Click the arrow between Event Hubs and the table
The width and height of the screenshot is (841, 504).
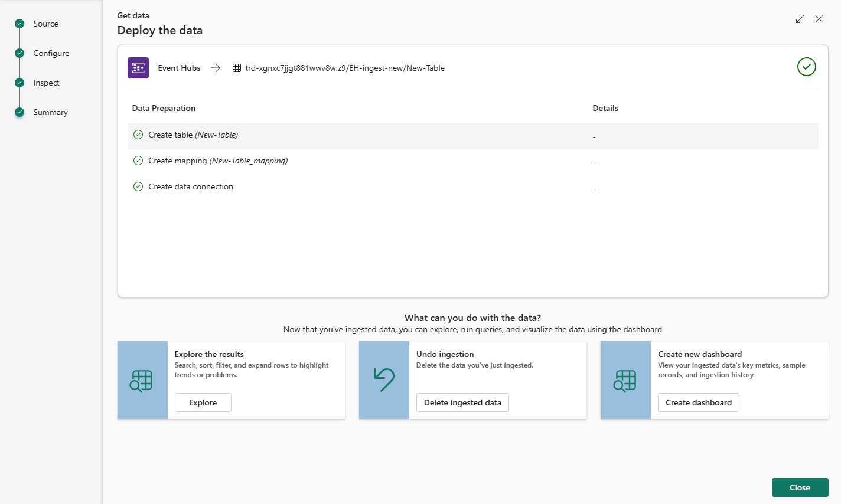click(215, 67)
